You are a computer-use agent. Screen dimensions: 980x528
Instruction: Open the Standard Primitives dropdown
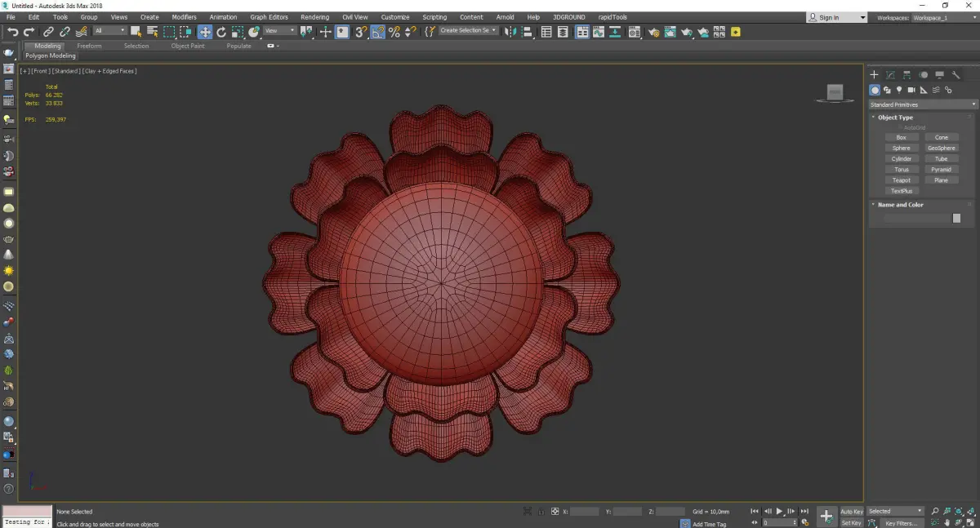click(x=923, y=104)
